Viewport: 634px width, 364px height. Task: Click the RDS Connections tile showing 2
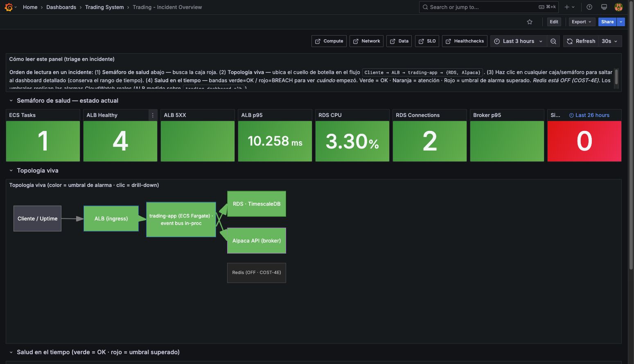[x=430, y=141]
